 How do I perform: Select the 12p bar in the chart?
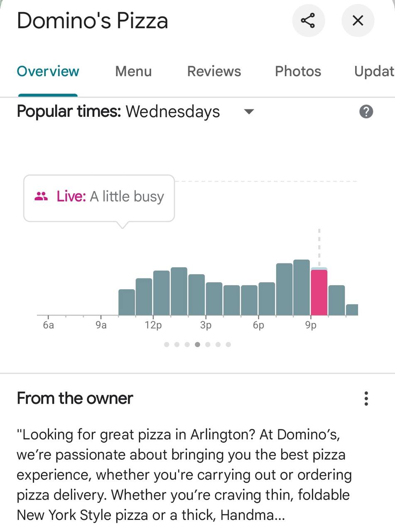162,293
